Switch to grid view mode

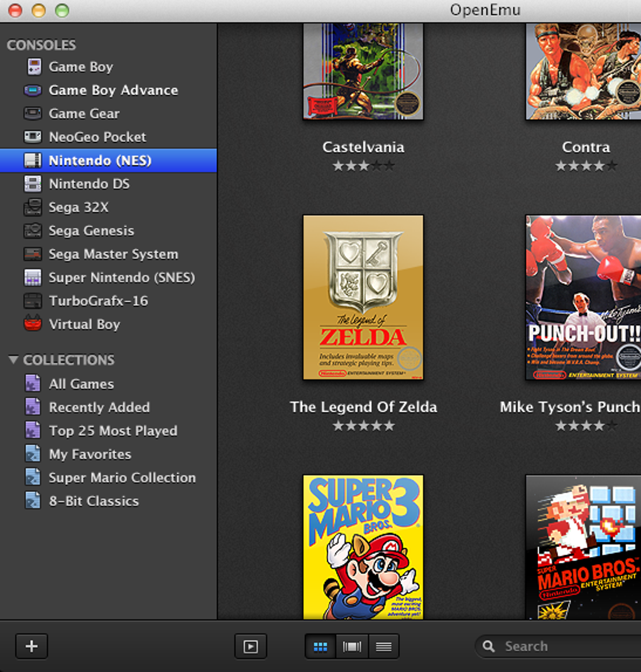click(x=320, y=646)
